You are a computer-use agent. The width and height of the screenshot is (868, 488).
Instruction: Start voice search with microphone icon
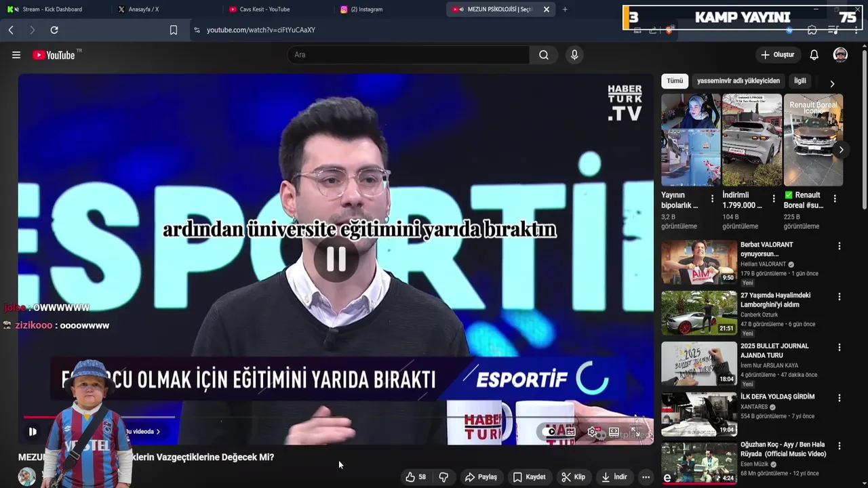(574, 55)
